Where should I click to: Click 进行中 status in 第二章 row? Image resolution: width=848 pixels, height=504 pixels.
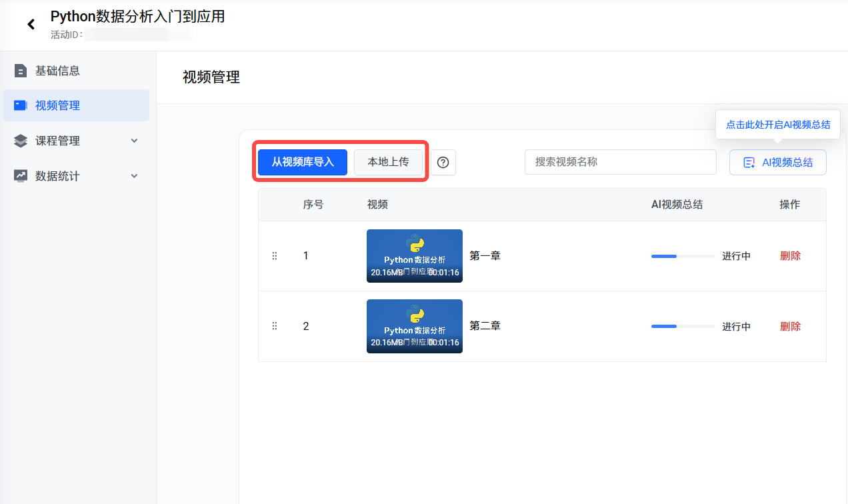tap(737, 326)
